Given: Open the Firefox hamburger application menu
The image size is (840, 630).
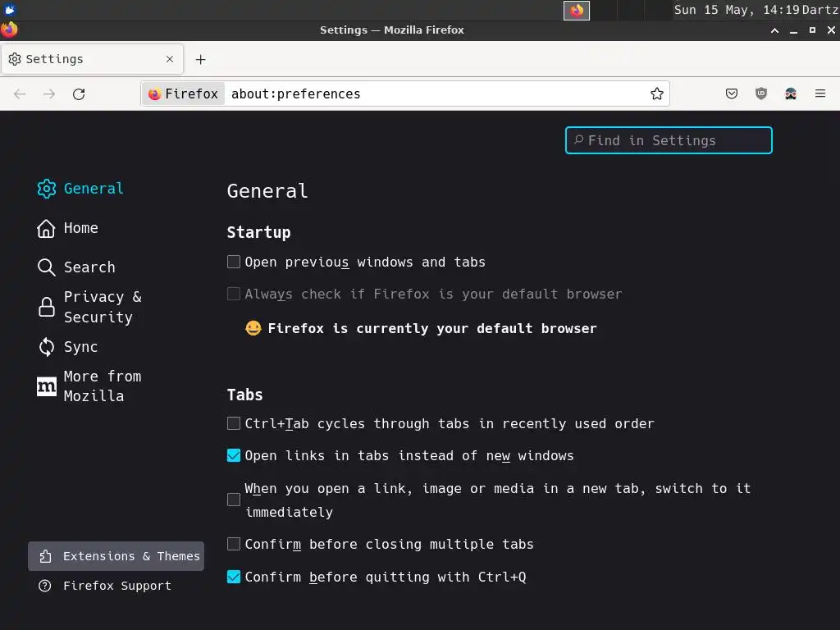Looking at the screenshot, I should click(820, 94).
